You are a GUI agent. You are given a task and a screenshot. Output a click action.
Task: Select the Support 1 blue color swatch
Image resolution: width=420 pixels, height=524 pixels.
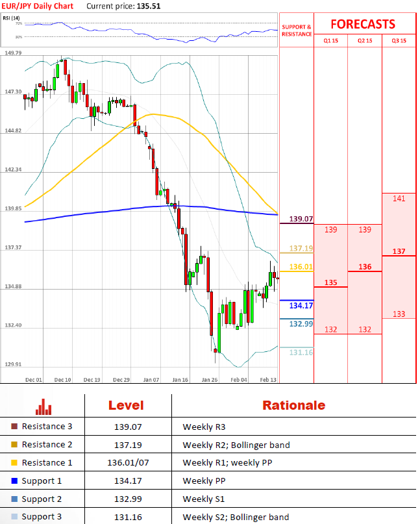tap(14, 480)
